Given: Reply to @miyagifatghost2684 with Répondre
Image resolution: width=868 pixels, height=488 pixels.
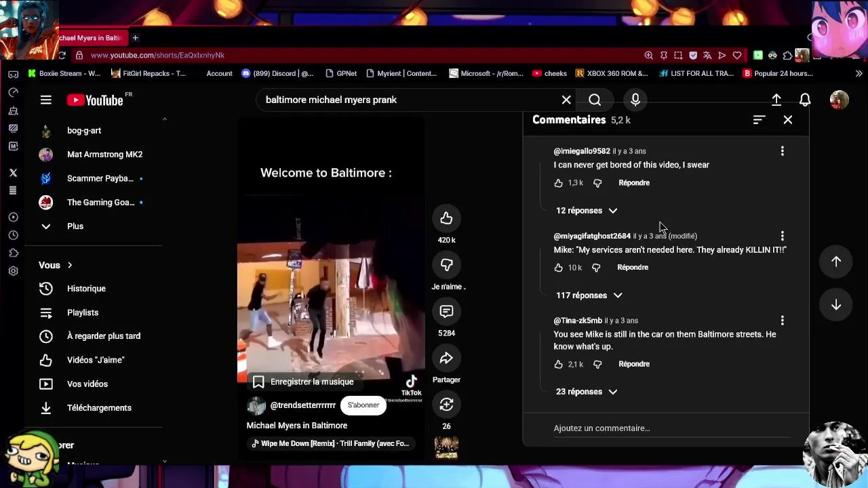Looking at the screenshot, I should (x=633, y=268).
